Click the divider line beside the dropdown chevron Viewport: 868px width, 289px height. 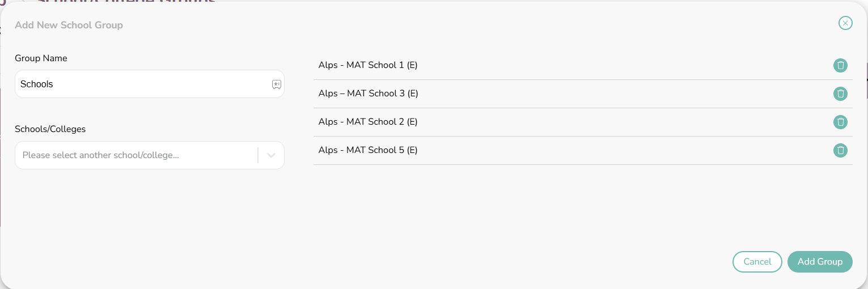click(x=258, y=155)
